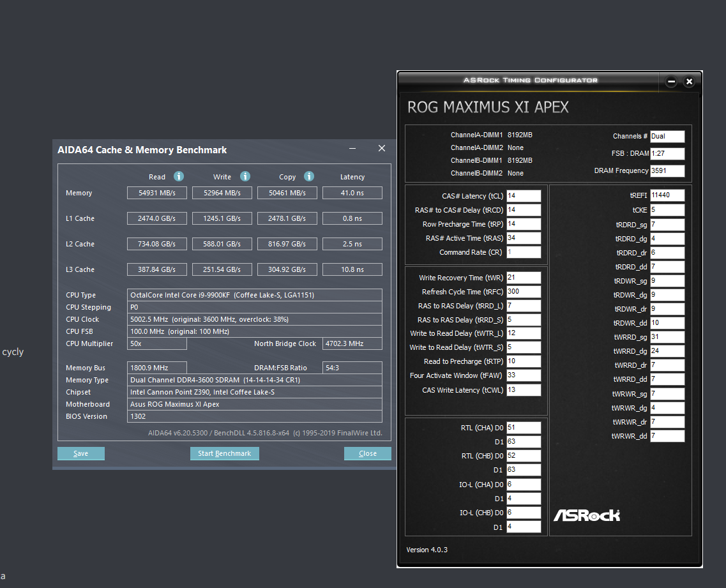Select the tRDWR_dd field
726x588 pixels.
coord(667,322)
